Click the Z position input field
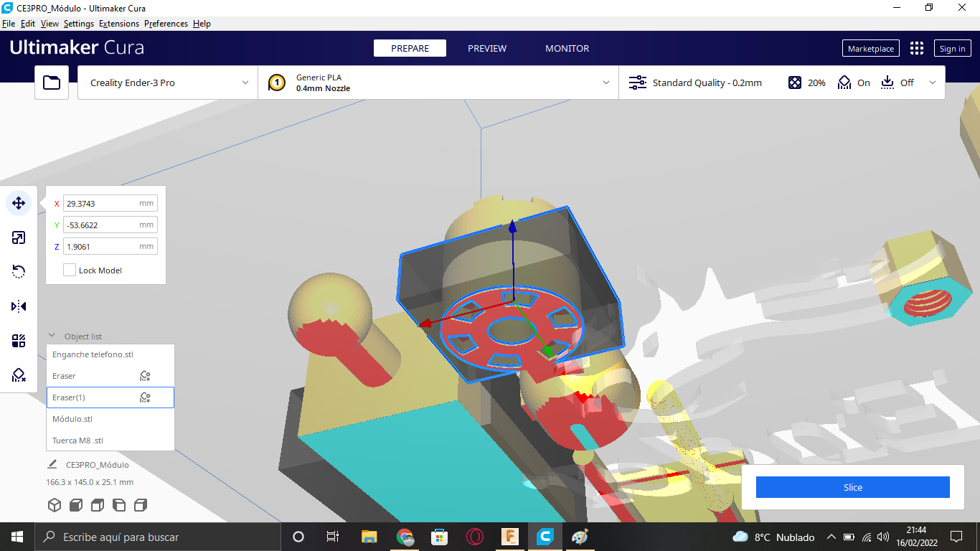Image resolution: width=980 pixels, height=551 pixels. pos(110,246)
